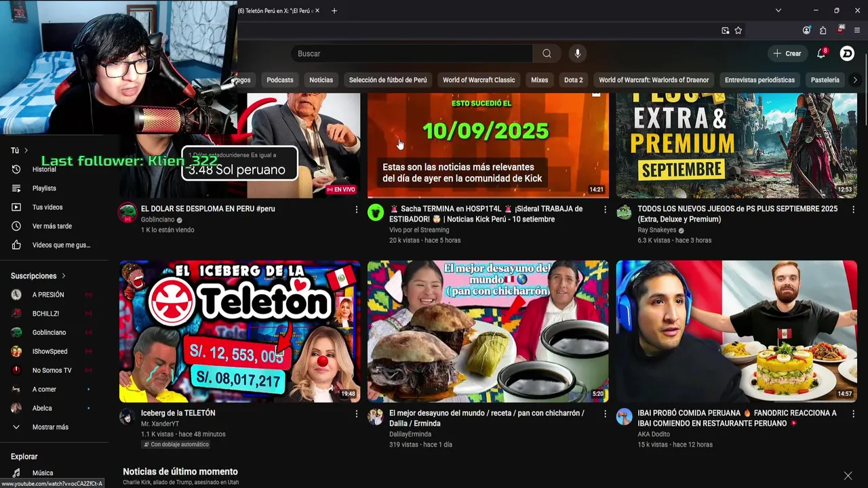
Task: Click Iceberg de la TELETÓN title
Action: pos(178,413)
